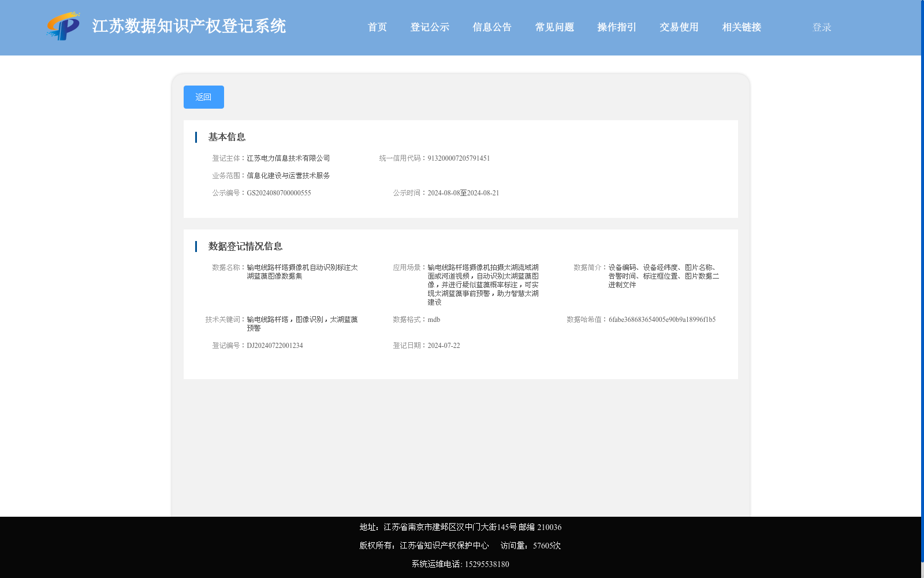Open the 交易使用 menu item

(x=679, y=27)
